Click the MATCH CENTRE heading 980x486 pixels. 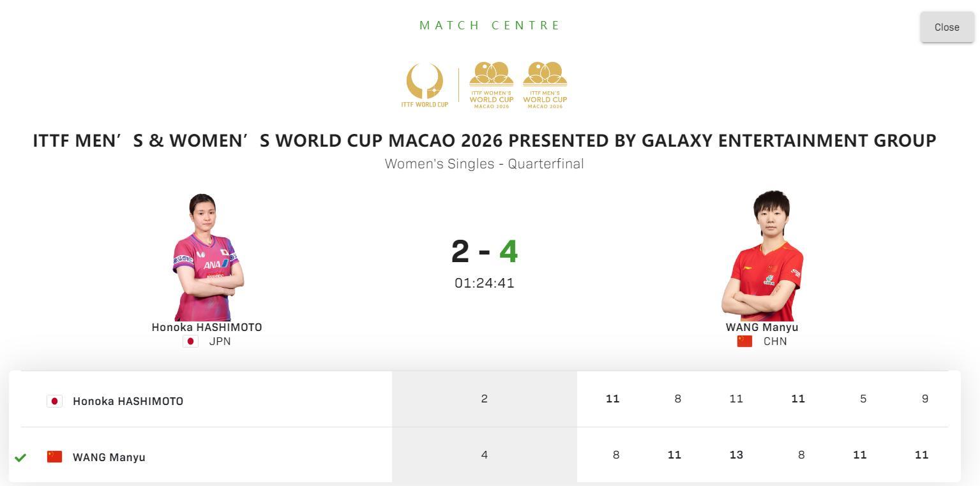click(x=490, y=26)
